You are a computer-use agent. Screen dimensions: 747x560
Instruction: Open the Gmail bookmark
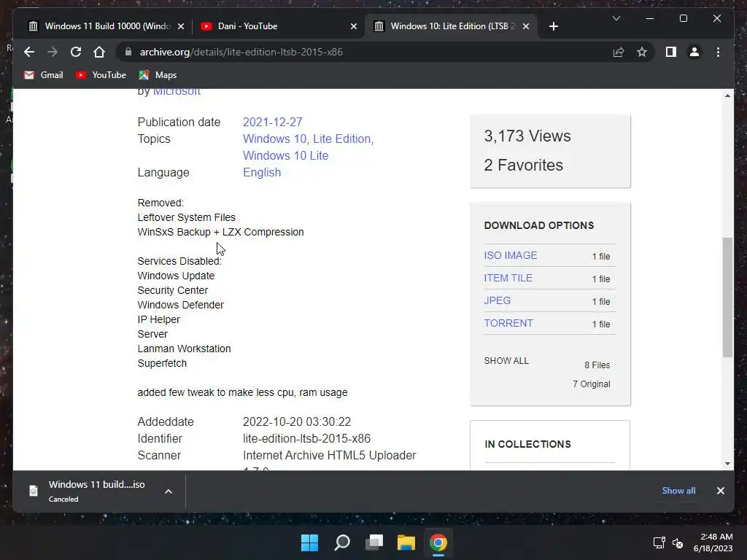click(x=43, y=75)
